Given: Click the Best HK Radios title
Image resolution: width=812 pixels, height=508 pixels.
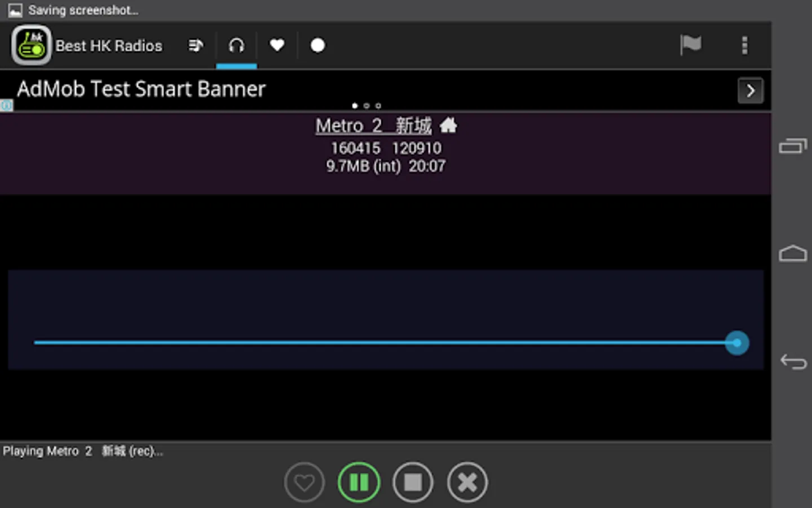Looking at the screenshot, I should point(109,46).
